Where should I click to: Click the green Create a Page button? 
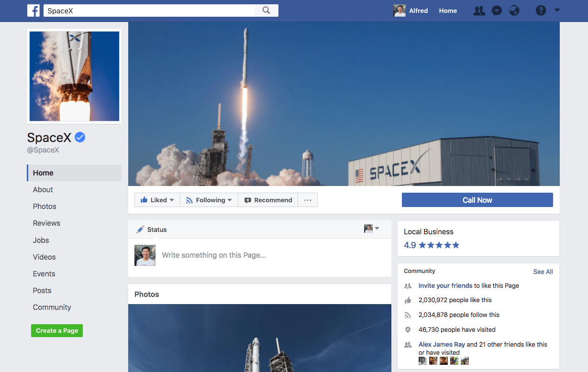[57, 330]
